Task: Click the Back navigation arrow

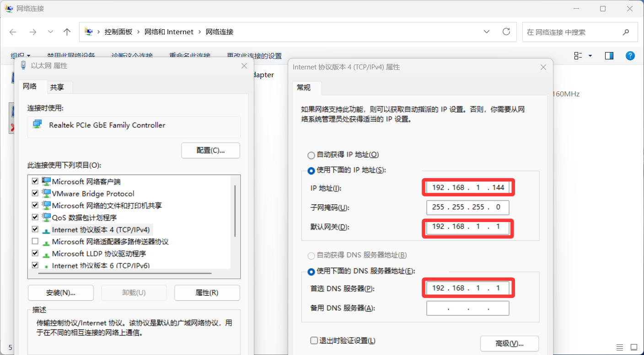Action: [x=13, y=32]
